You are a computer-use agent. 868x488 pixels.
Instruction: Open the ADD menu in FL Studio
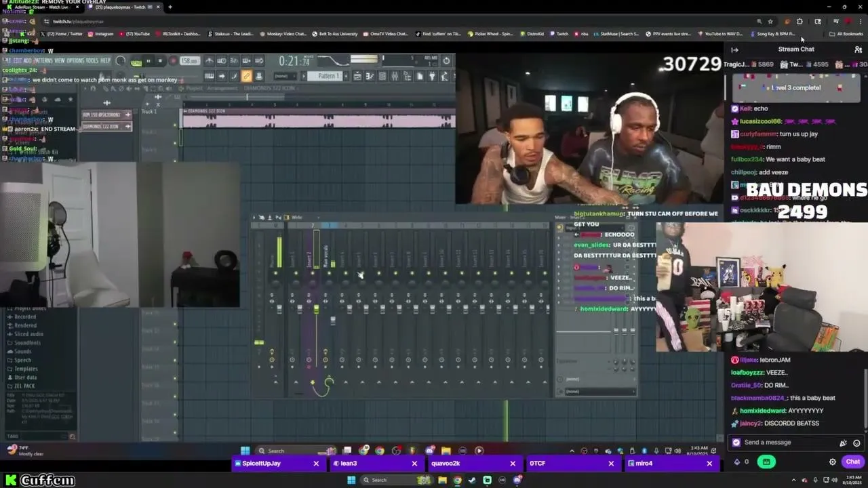coord(27,60)
